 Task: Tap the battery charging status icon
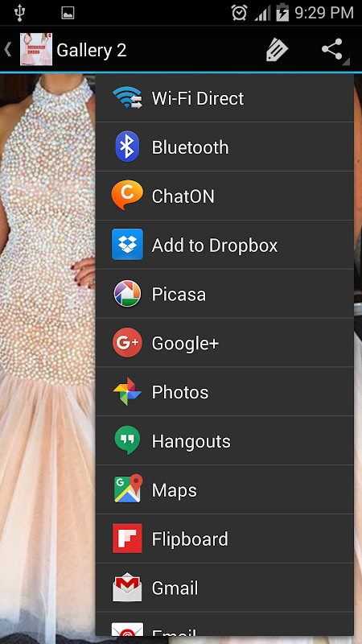coord(283,12)
